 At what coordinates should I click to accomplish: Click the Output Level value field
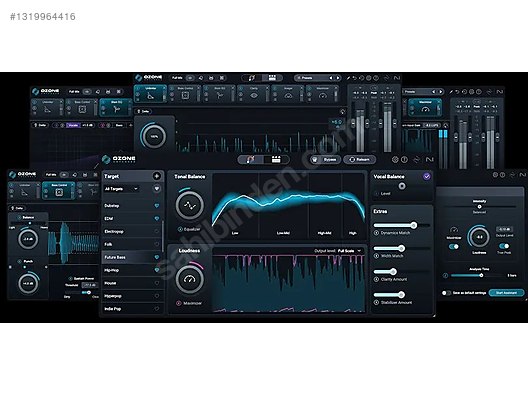[504, 229]
